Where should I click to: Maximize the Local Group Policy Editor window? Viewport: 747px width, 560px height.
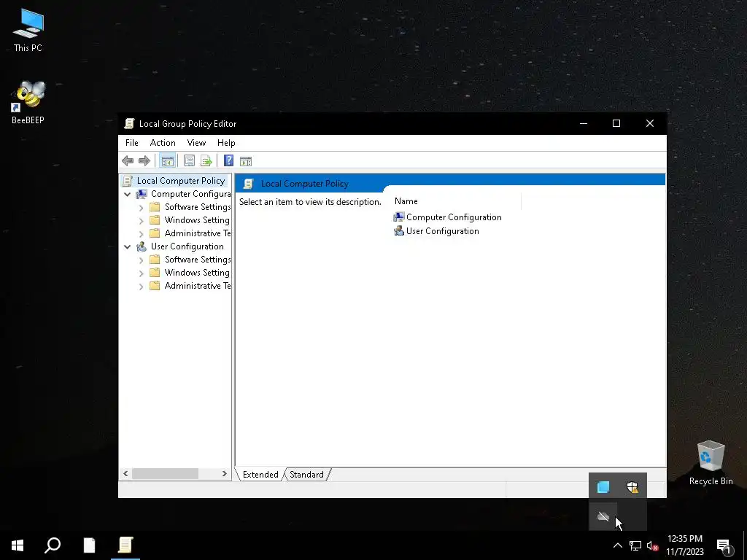pyautogui.click(x=616, y=123)
